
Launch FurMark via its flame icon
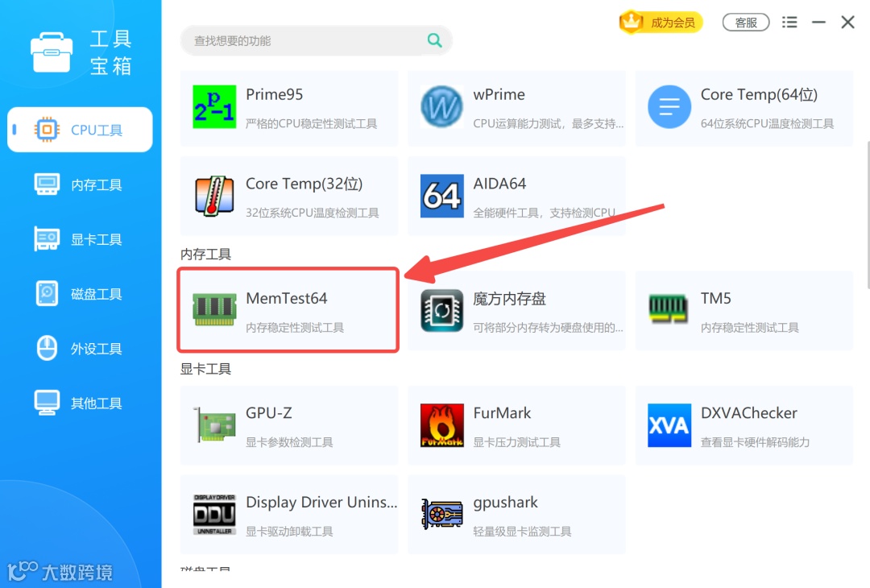(x=441, y=425)
